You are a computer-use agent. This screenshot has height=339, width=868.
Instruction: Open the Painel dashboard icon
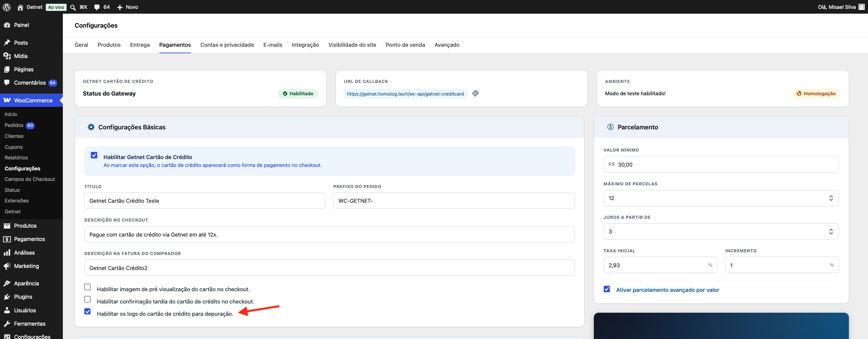click(x=7, y=25)
